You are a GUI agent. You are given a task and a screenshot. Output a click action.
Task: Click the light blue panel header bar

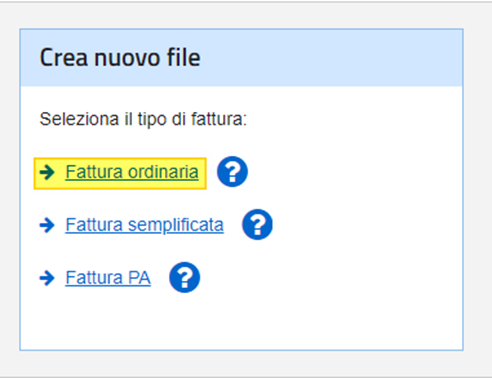click(241, 58)
